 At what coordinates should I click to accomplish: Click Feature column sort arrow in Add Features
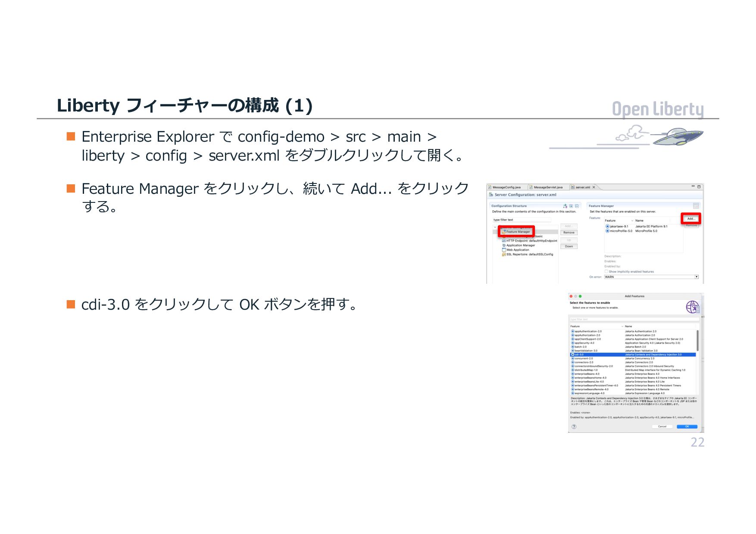622,326
